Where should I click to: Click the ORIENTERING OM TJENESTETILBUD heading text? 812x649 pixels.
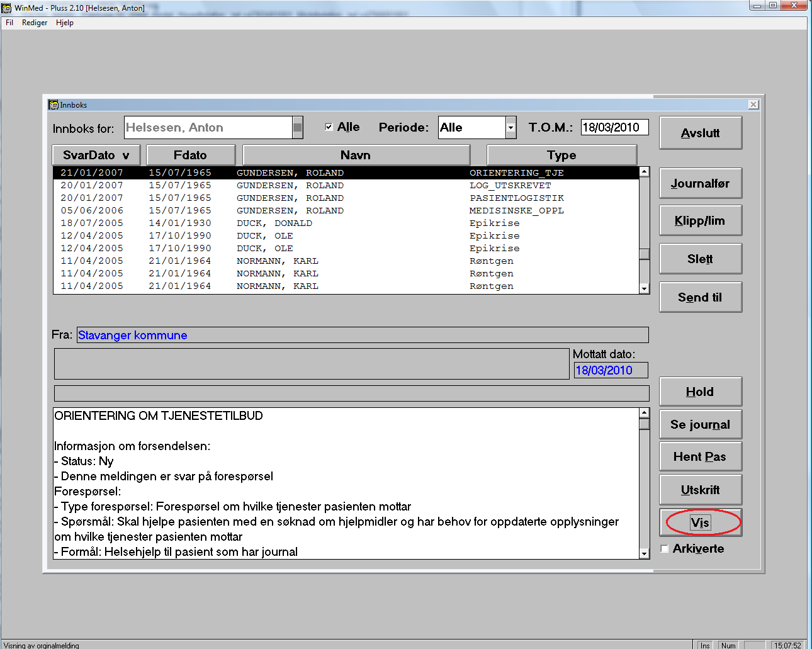click(x=159, y=415)
